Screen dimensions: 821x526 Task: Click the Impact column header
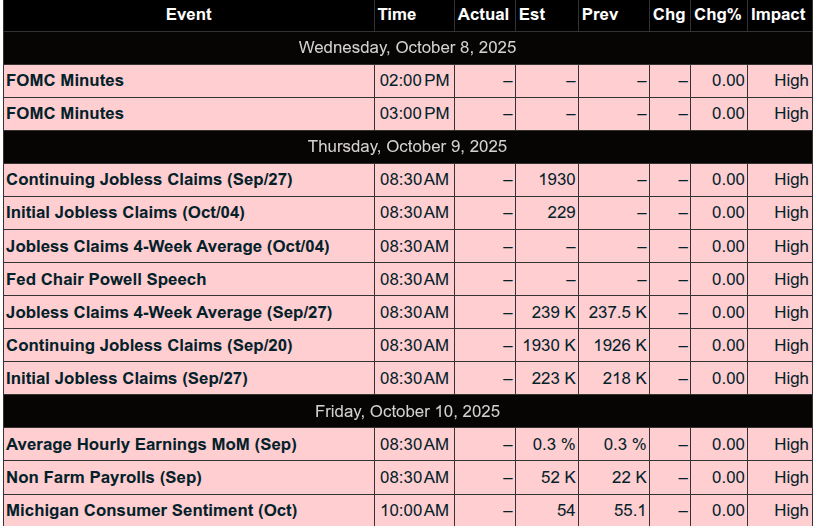[780, 15]
